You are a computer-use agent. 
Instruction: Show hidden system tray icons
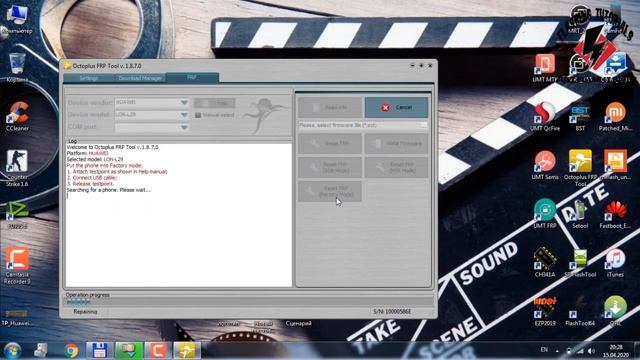point(557,351)
